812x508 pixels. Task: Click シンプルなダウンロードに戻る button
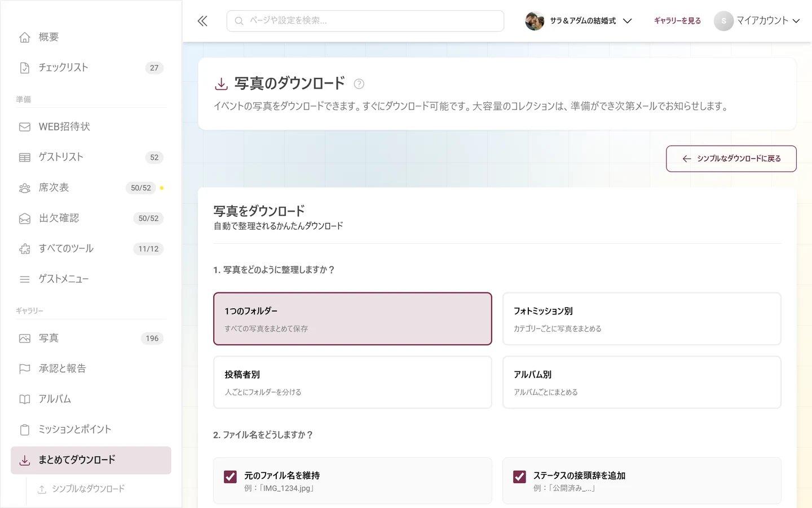(x=731, y=159)
